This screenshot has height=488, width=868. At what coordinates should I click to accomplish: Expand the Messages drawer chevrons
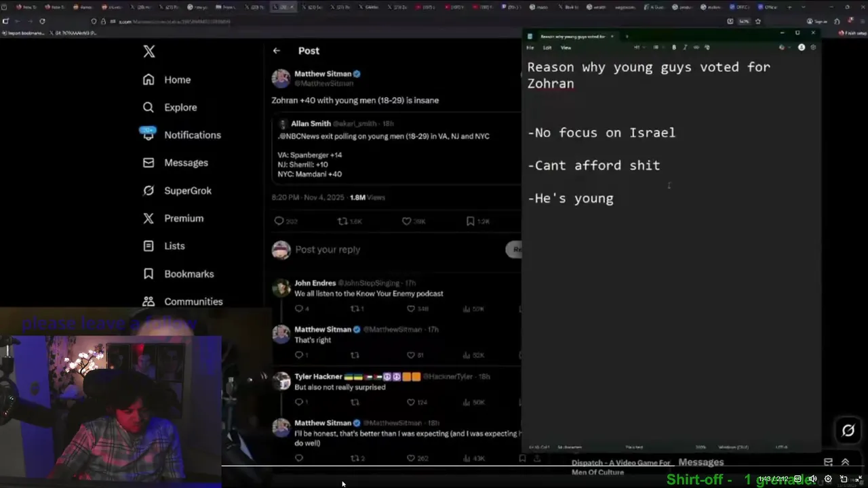(x=845, y=462)
